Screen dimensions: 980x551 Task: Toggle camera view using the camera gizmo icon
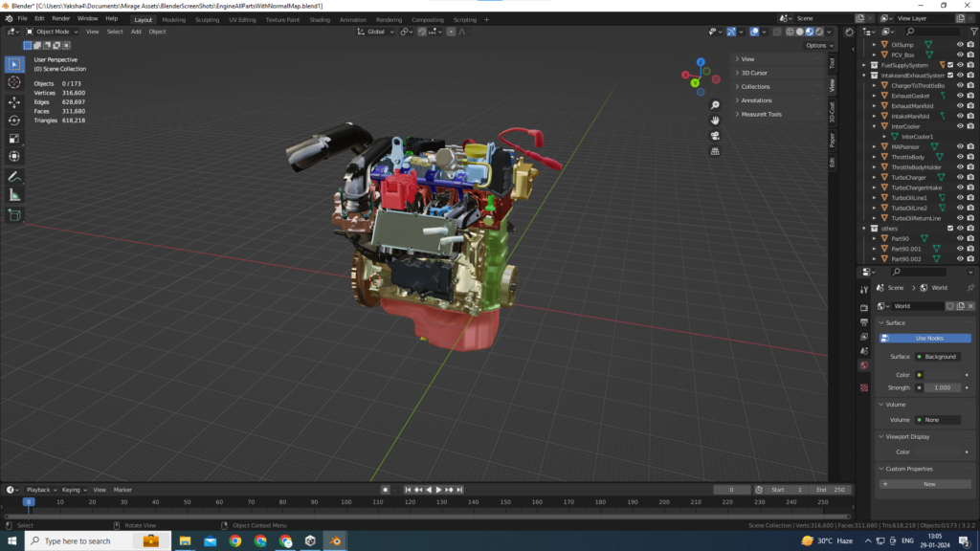tap(715, 136)
